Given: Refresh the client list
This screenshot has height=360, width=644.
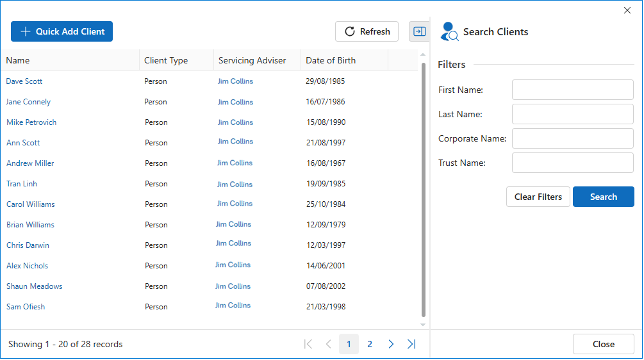Looking at the screenshot, I should point(367,31).
